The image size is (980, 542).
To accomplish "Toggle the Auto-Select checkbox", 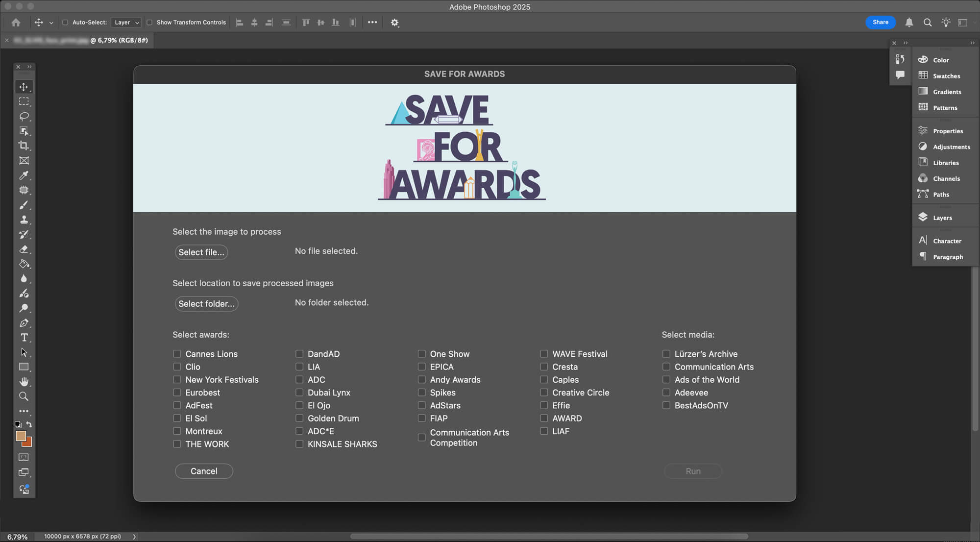I will point(65,23).
